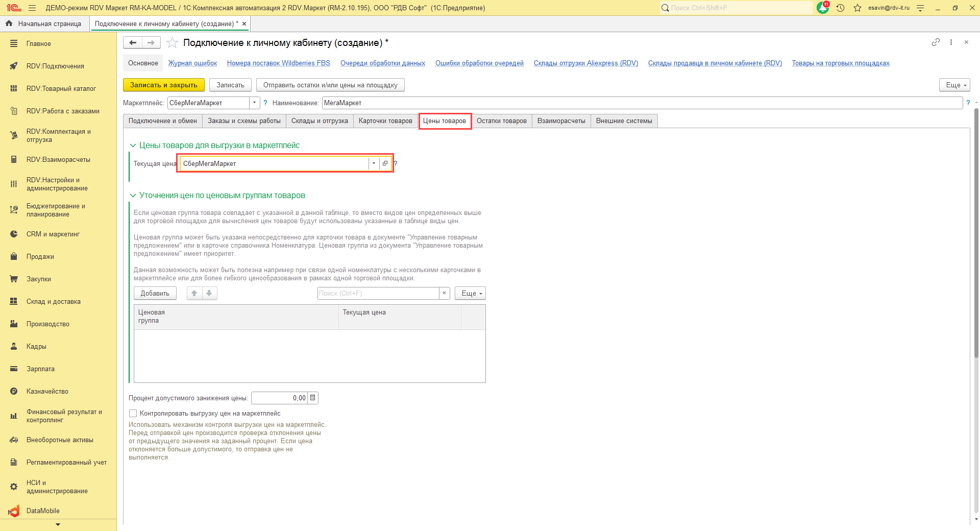Open Начальная страница tab
The image size is (980, 531).
[x=44, y=24]
